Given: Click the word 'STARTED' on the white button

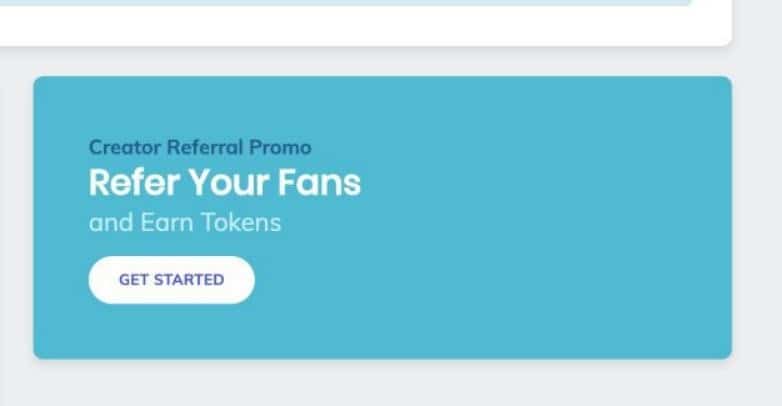Looking at the screenshot, I should tap(189, 280).
